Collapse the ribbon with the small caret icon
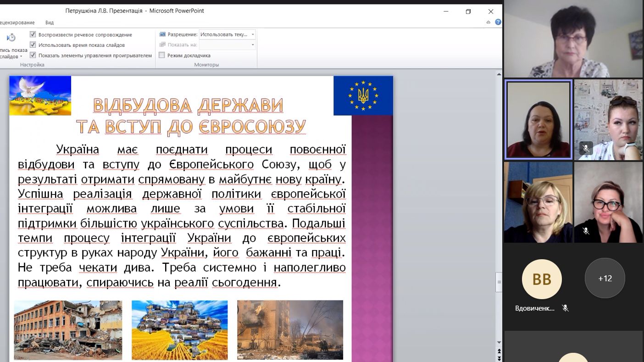644x362 pixels. coord(489,22)
